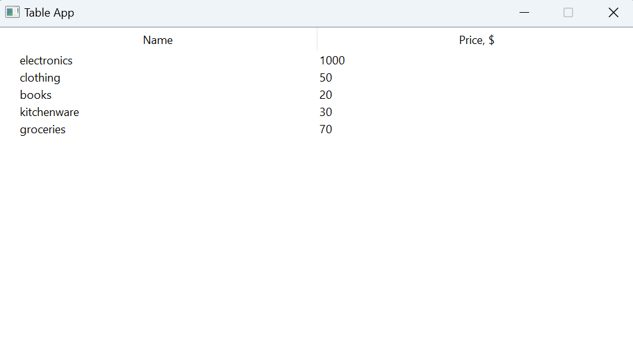Pick the groceries row name

[x=43, y=129]
